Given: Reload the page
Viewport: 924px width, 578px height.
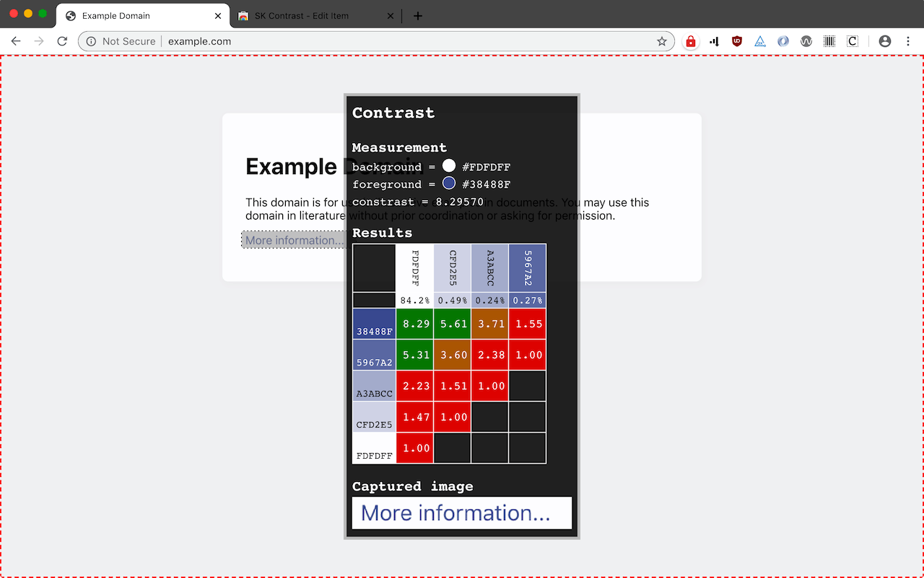Looking at the screenshot, I should pyautogui.click(x=62, y=41).
